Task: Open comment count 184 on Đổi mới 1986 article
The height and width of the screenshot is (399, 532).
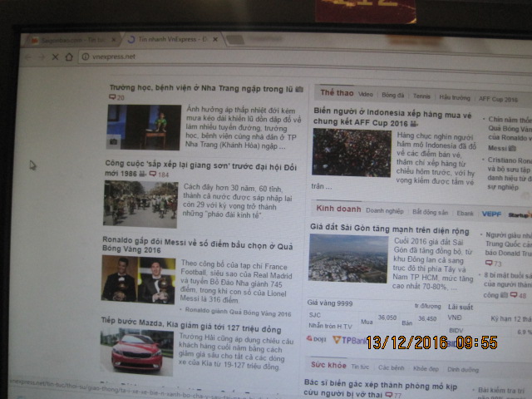Action: pos(159,175)
